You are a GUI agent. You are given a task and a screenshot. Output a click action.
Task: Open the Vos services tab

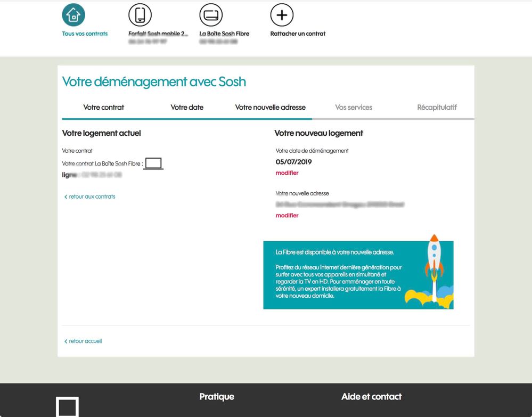[x=354, y=108]
